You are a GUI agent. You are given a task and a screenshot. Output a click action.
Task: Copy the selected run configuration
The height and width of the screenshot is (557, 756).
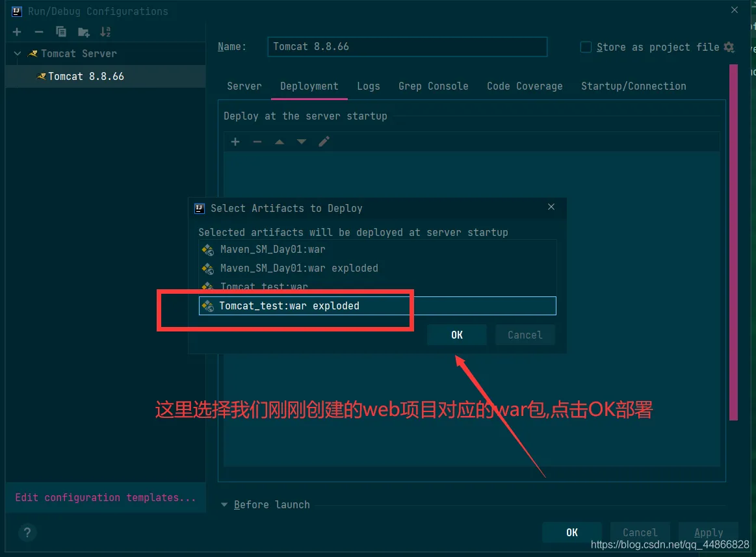click(60, 32)
